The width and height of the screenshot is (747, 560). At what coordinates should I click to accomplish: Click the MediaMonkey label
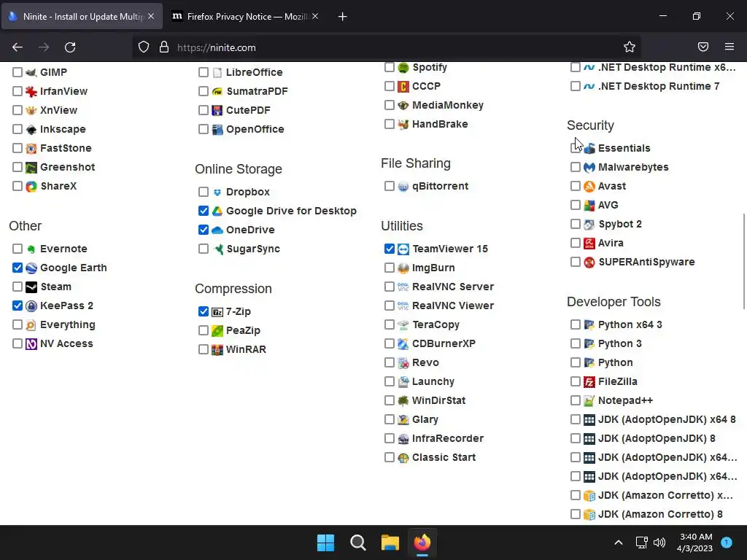tap(448, 105)
